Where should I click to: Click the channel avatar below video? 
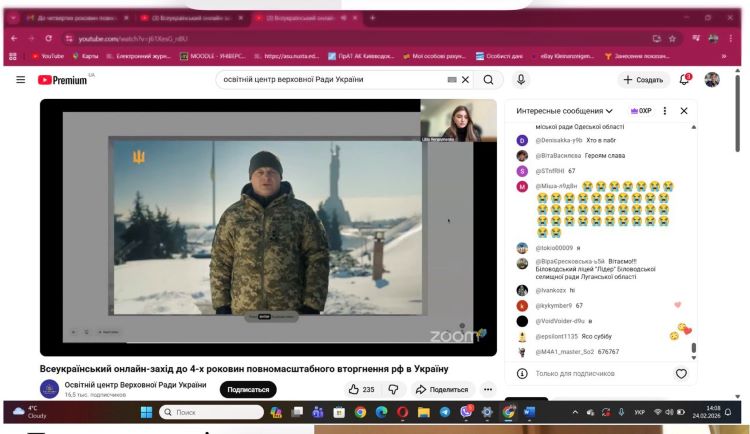pyautogui.click(x=49, y=389)
